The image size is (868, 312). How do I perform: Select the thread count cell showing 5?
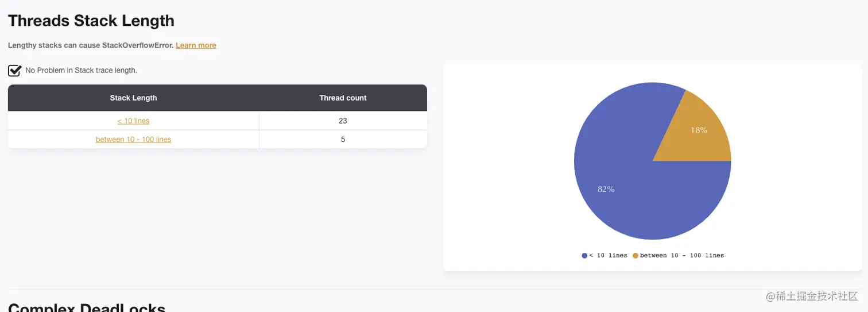coord(343,139)
